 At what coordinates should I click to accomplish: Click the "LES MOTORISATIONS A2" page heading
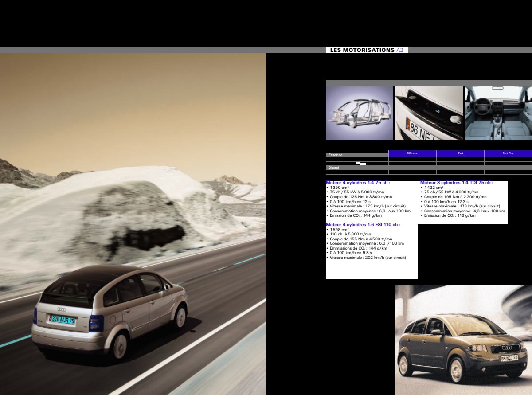point(367,50)
